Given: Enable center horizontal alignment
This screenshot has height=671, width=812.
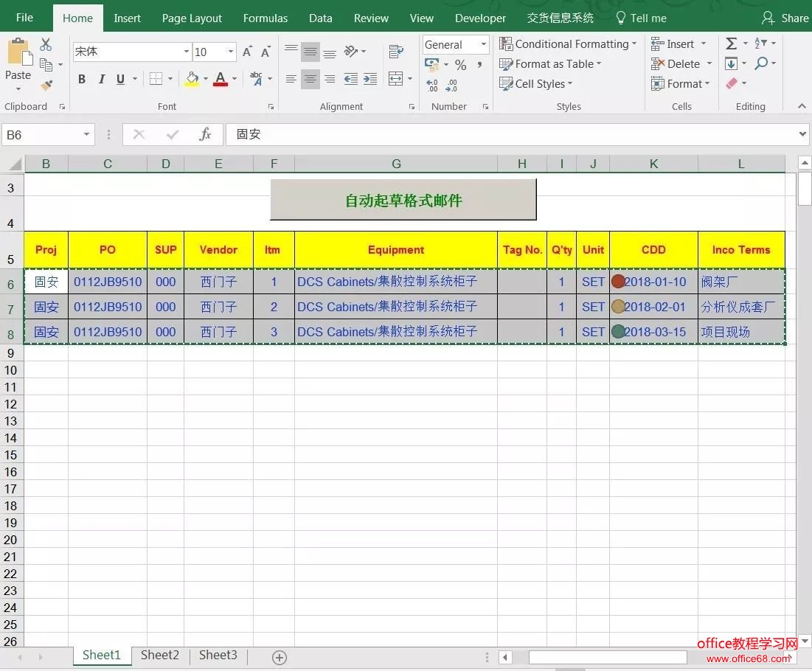Looking at the screenshot, I should [310, 79].
